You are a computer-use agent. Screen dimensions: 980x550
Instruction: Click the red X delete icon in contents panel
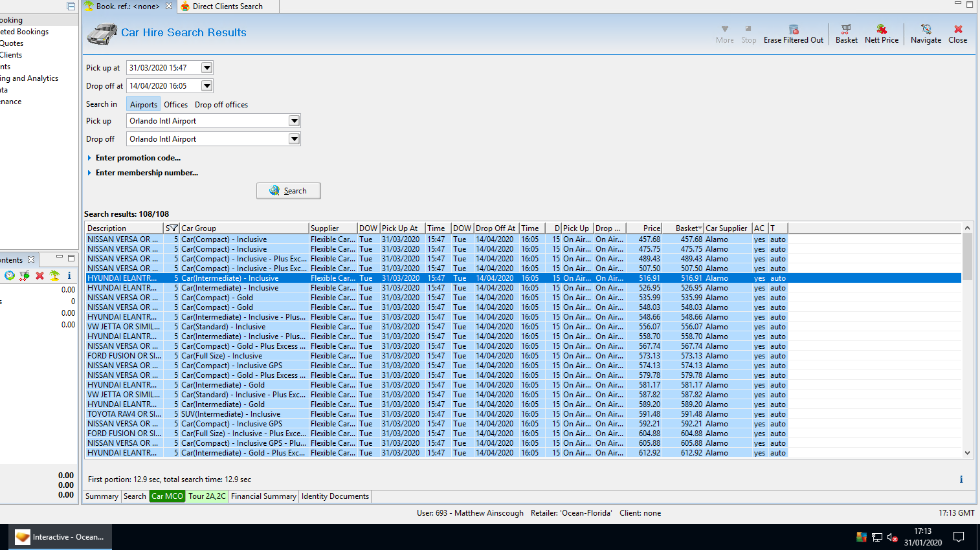39,276
